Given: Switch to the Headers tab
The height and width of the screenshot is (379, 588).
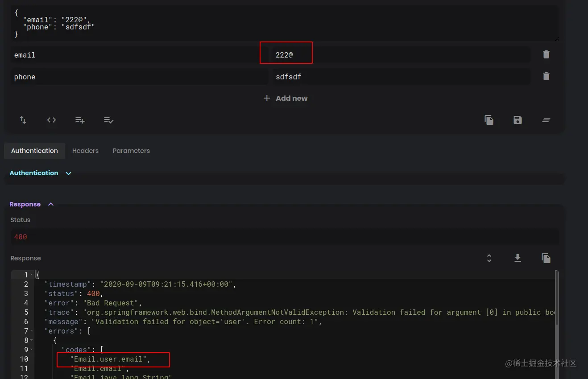Looking at the screenshot, I should coord(85,151).
